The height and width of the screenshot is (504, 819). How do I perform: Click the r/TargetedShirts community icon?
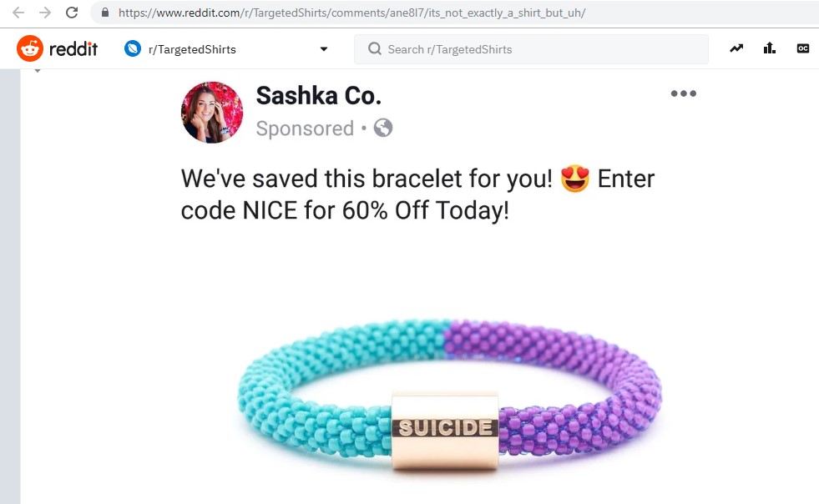tap(133, 48)
